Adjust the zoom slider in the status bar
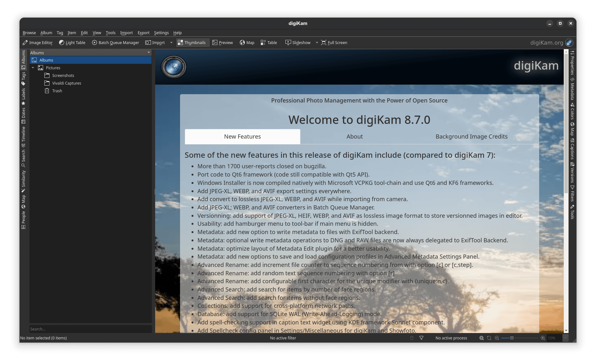The image size is (596, 364). click(x=512, y=338)
